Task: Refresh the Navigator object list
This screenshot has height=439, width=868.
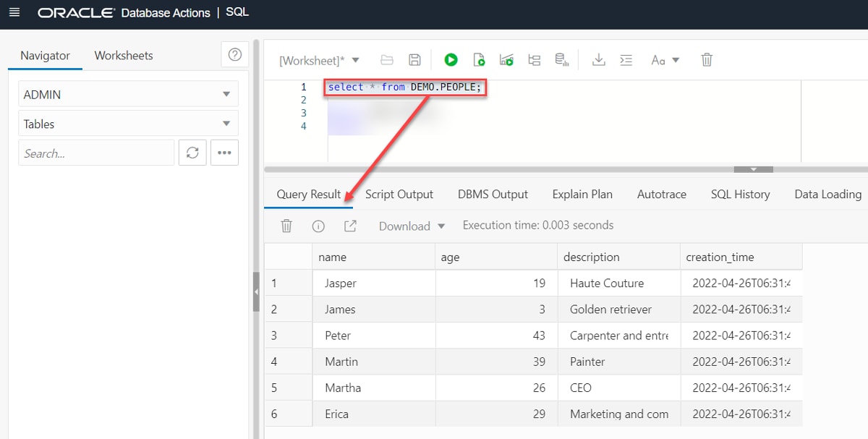Action: point(192,153)
